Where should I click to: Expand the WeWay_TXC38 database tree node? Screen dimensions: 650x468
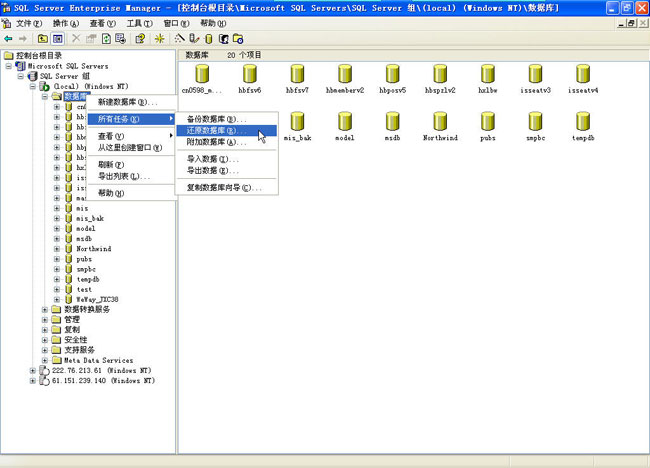pyautogui.click(x=57, y=299)
